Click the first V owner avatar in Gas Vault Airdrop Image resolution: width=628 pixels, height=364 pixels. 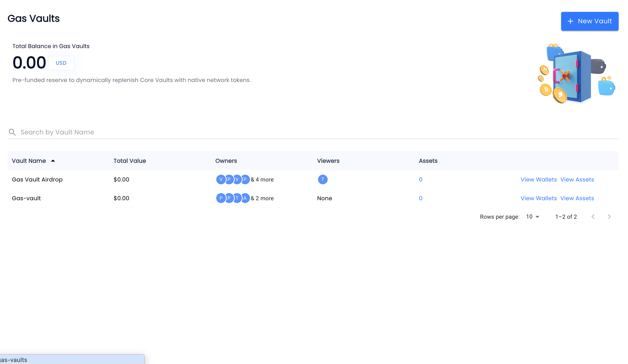tap(221, 179)
